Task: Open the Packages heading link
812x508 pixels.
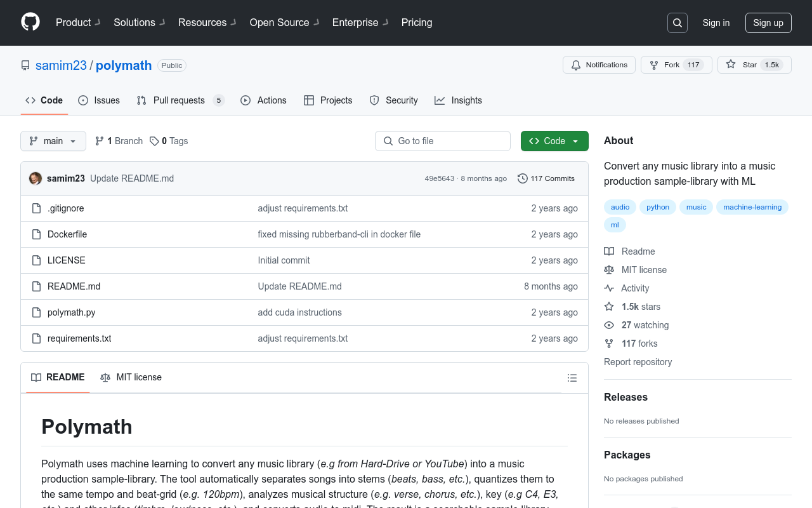Action: click(x=627, y=455)
